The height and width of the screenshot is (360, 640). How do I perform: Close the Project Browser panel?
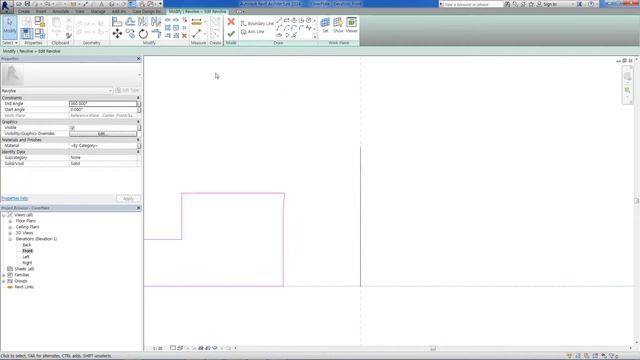click(x=138, y=208)
